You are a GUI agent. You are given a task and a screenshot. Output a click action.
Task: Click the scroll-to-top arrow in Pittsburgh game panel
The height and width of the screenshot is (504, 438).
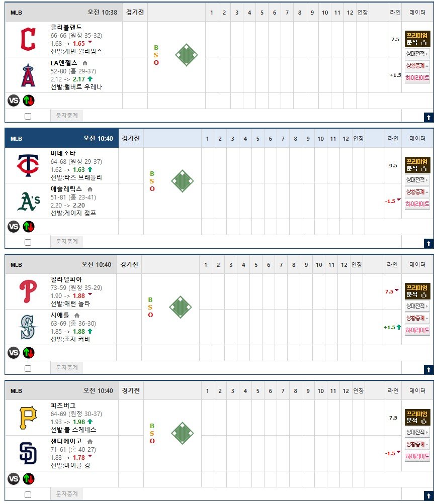(428, 495)
